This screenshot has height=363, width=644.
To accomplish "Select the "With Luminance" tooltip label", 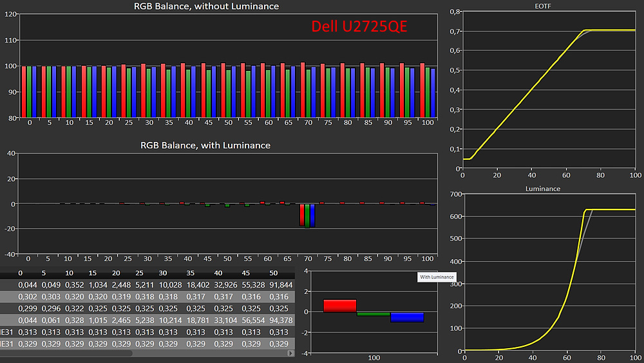I will pyautogui.click(x=437, y=277).
